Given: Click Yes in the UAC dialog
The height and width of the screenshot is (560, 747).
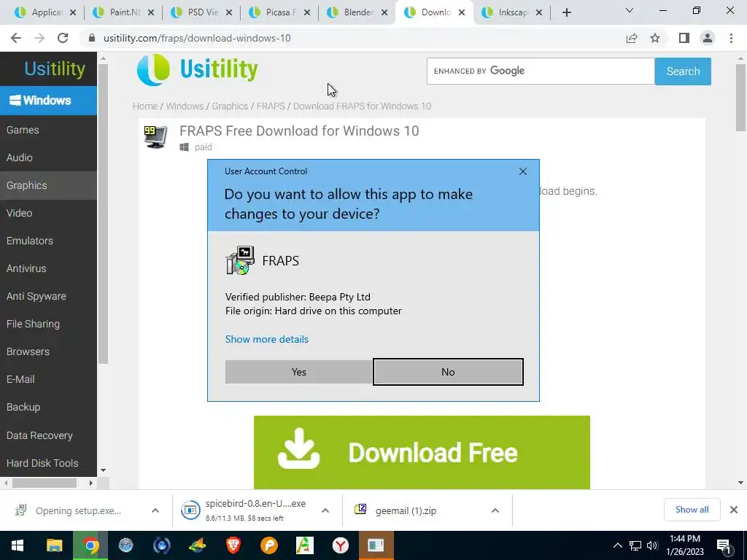Looking at the screenshot, I should point(298,372).
